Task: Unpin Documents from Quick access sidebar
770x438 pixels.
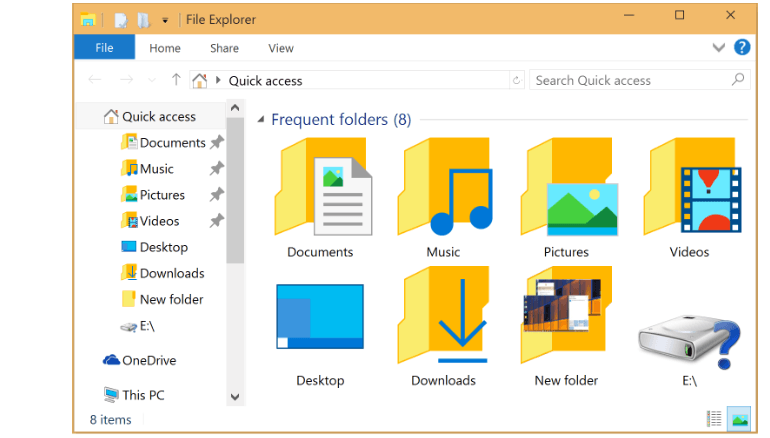Action: point(216,143)
